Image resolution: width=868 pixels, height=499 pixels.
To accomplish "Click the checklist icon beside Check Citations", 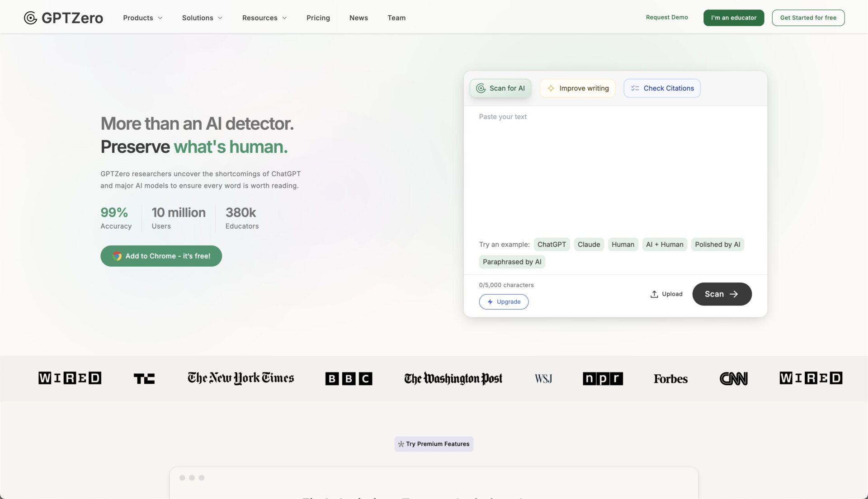I will (x=635, y=88).
